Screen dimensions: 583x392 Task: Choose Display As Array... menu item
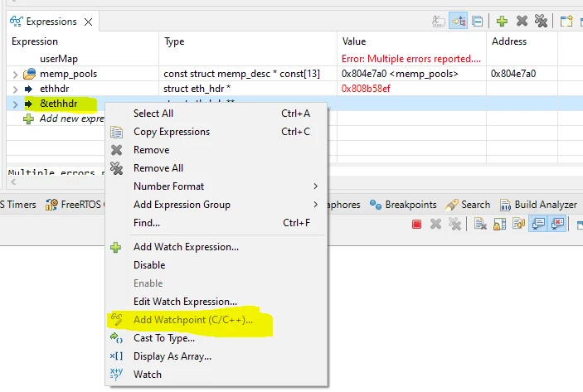(x=216, y=356)
